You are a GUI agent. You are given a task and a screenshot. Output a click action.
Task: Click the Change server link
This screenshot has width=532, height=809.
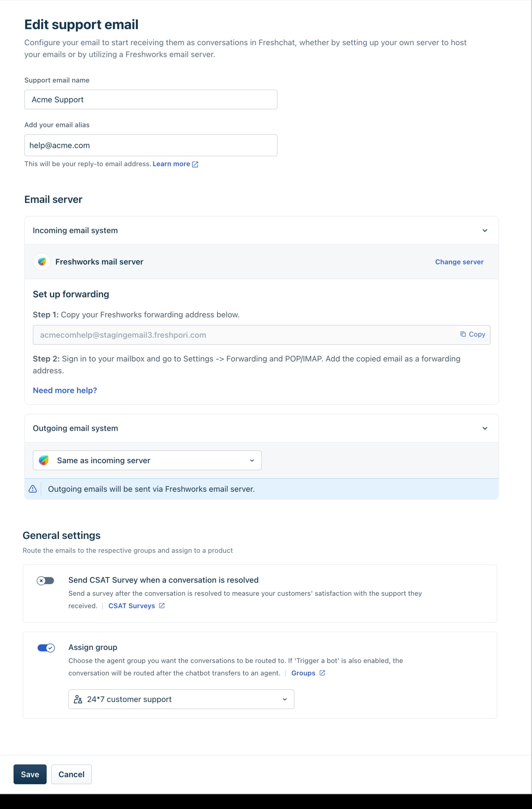click(459, 262)
